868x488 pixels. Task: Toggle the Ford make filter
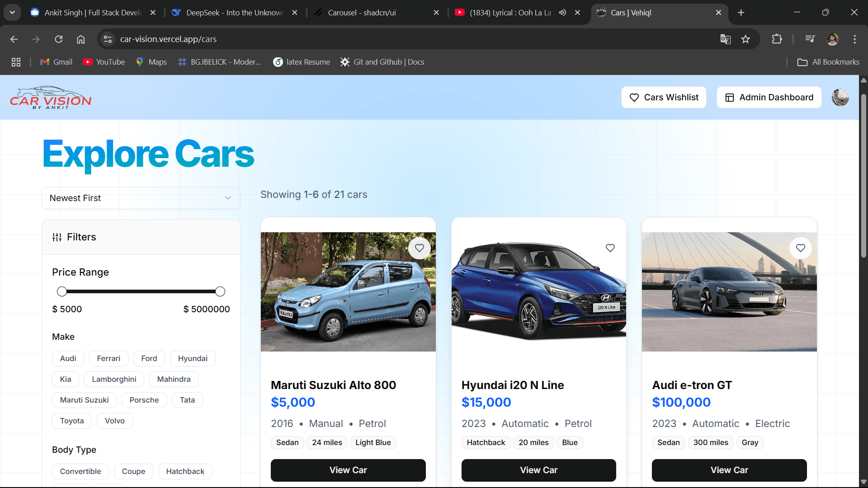click(x=149, y=359)
